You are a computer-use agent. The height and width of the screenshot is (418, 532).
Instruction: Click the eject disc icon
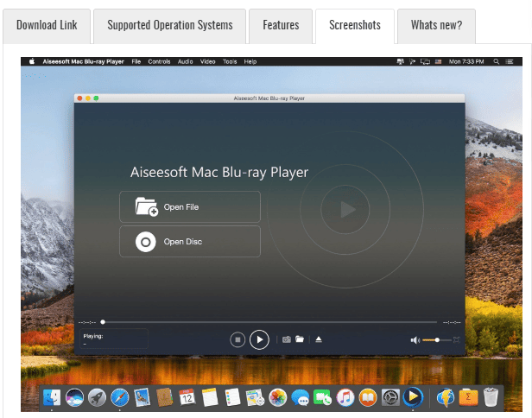pyautogui.click(x=319, y=339)
